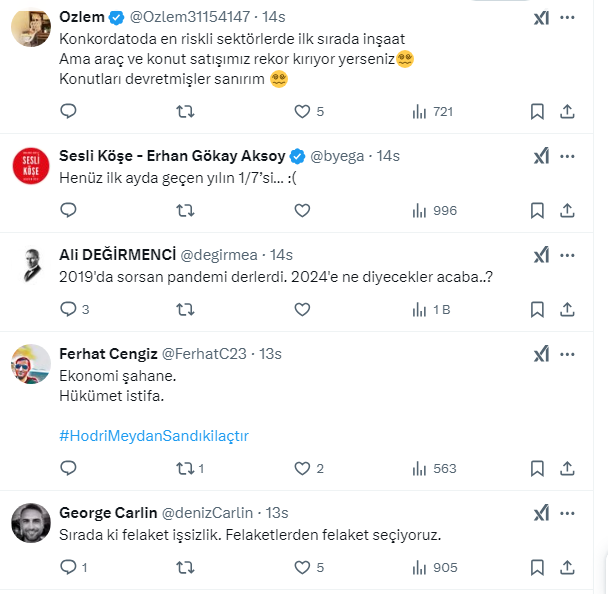Share Ferhat Cengiz's tweet
The height and width of the screenshot is (594, 608).
point(567,468)
